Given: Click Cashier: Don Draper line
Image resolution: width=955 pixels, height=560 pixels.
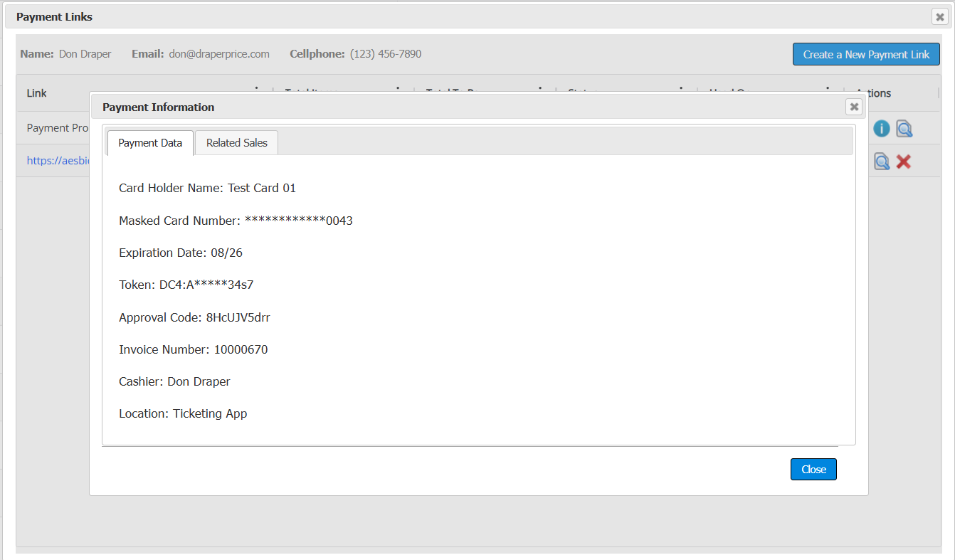Looking at the screenshot, I should 174,381.
